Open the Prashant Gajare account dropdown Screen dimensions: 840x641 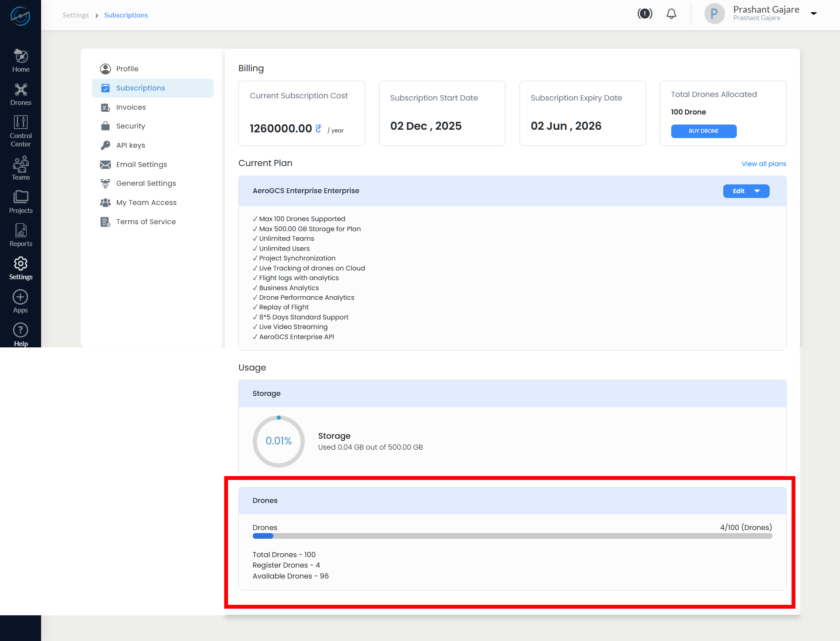pyautogui.click(x=813, y=14)
